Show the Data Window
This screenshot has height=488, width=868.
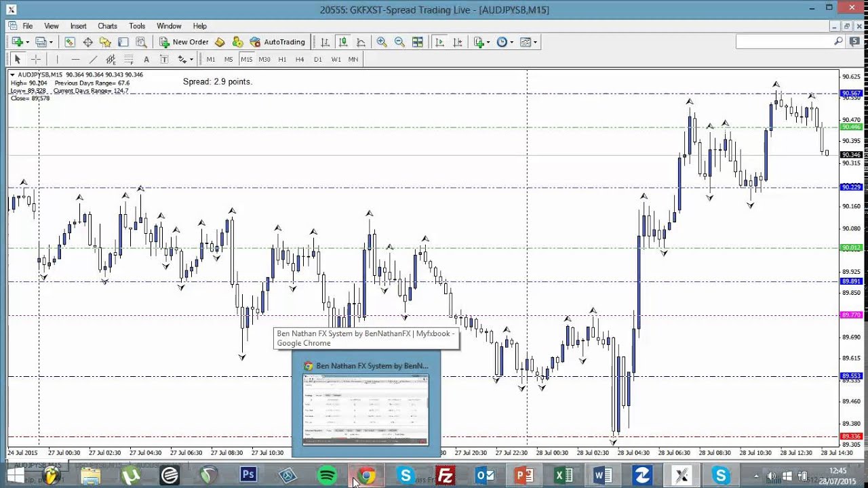pyautogui.click(x=87, y=42)
